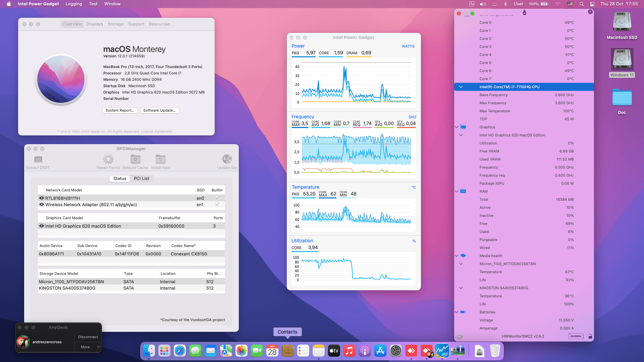Screen dimensions: 644x362
Task: Open the Intel Power Gadget app menu
Action: [x=38, y=4]
